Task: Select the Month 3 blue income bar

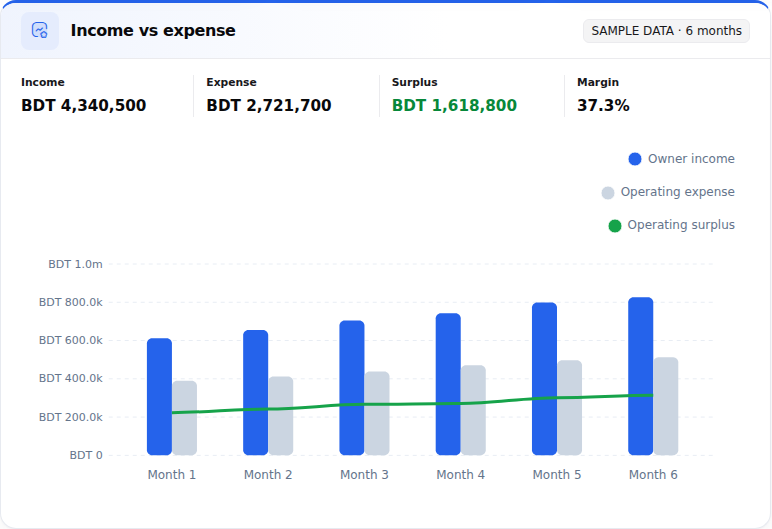Action: [x=352, y=388]
